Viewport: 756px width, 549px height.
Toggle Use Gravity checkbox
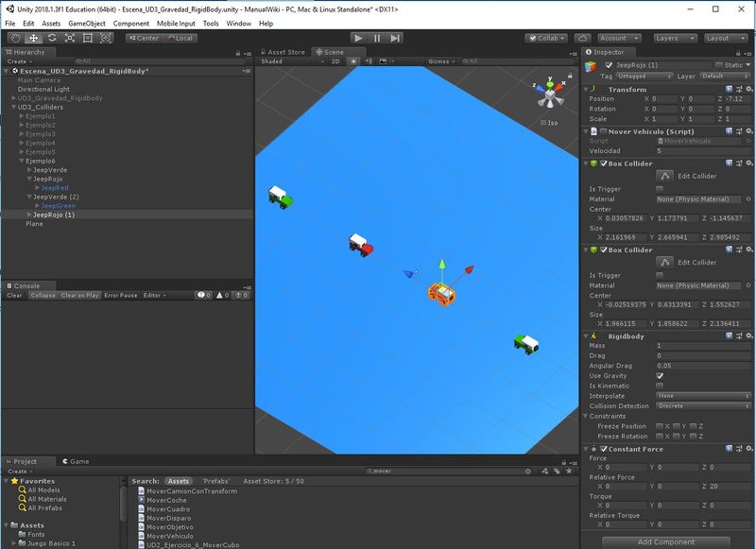[x=660, y=375]
